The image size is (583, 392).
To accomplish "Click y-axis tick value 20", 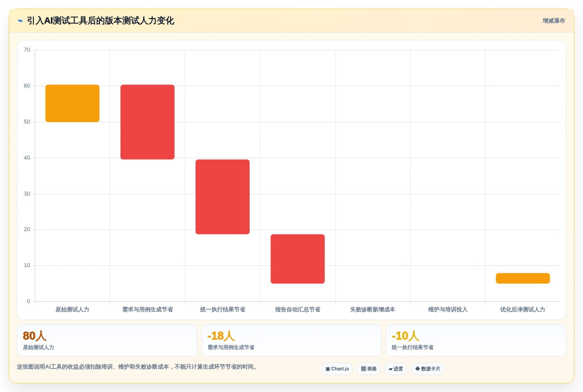I will [27, 229].
